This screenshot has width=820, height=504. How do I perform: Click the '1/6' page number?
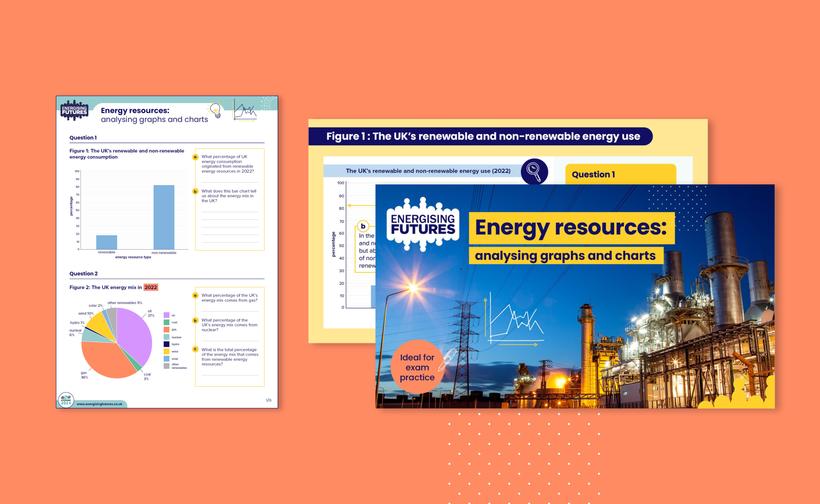[268, 400]
